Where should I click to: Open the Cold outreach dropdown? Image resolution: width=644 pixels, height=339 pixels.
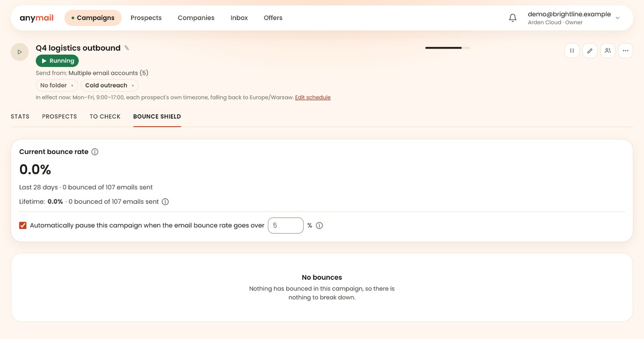110,86
